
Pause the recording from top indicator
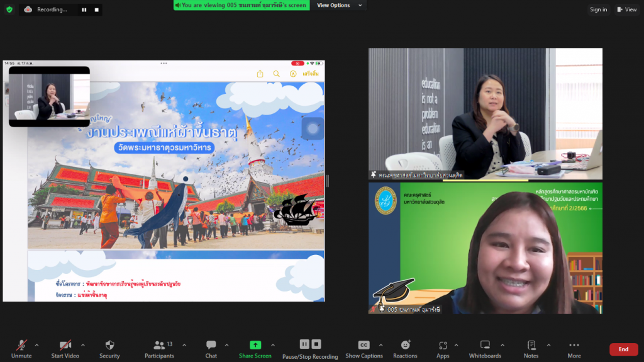click(84, 9)
